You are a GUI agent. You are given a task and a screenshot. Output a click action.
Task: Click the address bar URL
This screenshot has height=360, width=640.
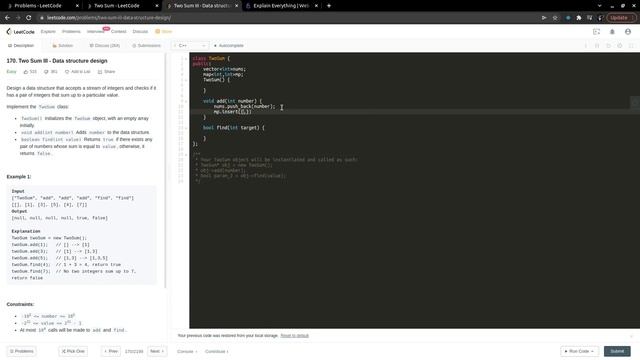click(109, 18)
